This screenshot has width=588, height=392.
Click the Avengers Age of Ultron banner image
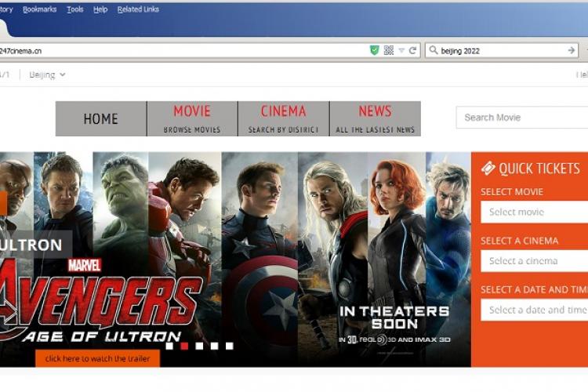tap(235, 260)
